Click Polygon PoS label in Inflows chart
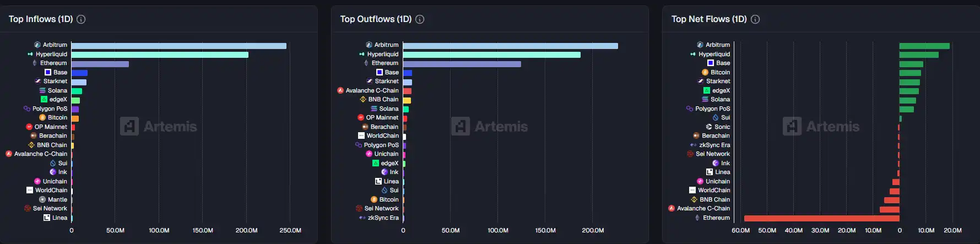This screenshot has height=244, width=980. tap(50, 109)
